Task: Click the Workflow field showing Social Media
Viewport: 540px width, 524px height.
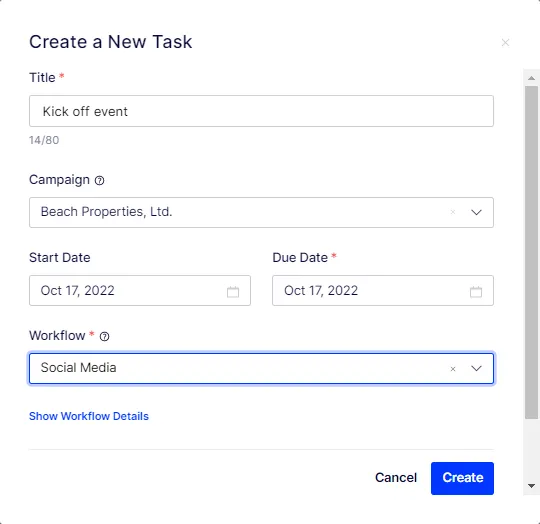Action: coord(261,368)
